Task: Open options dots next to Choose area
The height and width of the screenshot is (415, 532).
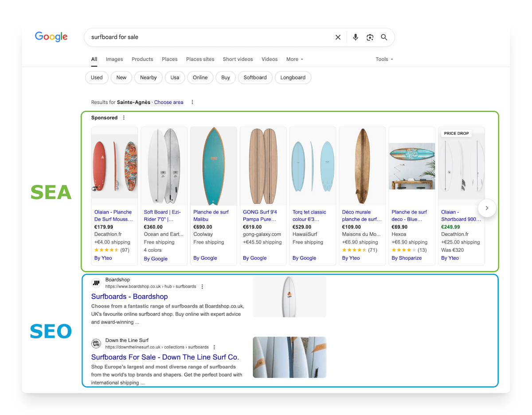Action: pos(192,102)
